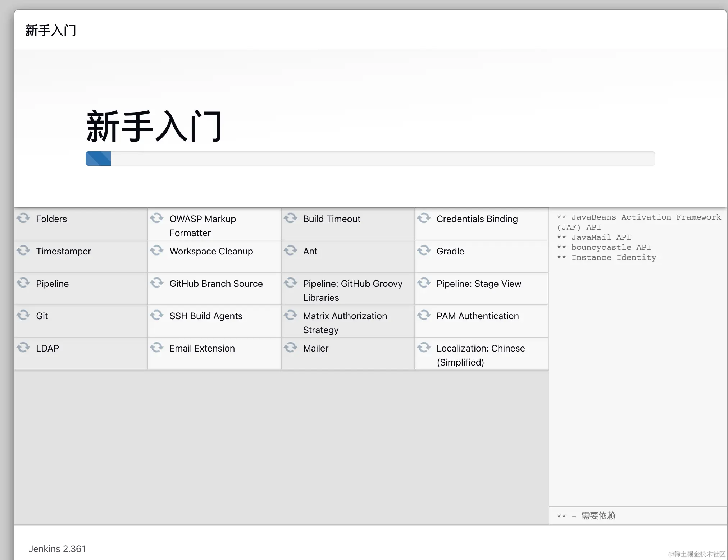Click the sync icon beside Credentials Binding
Image resolution: width=728 pixels, height=560 pixels.
424,218
